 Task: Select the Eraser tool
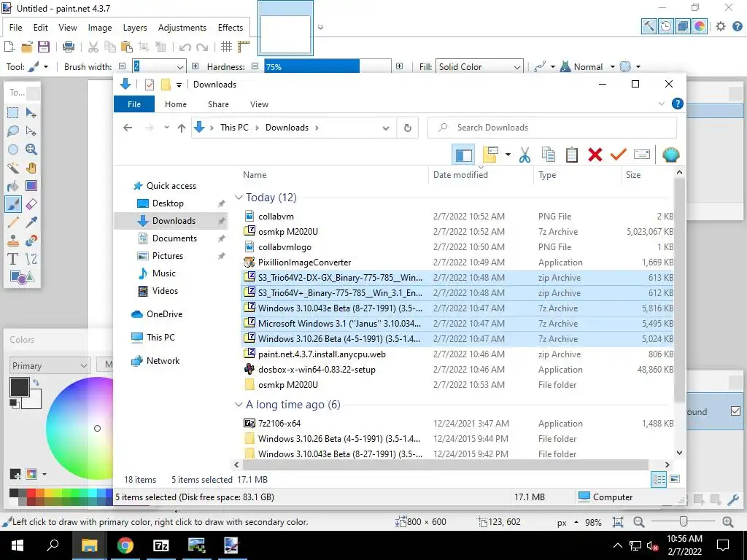click(31, 204)
